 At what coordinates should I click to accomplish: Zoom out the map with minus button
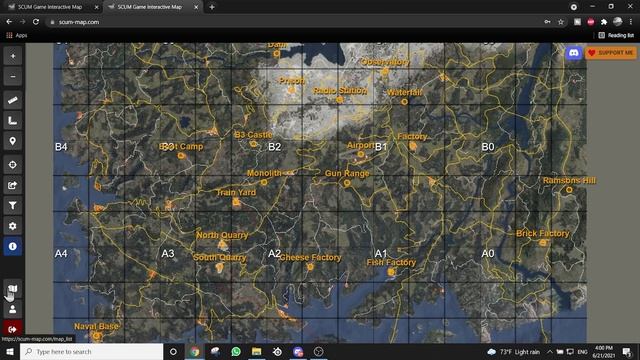(13, 76)
